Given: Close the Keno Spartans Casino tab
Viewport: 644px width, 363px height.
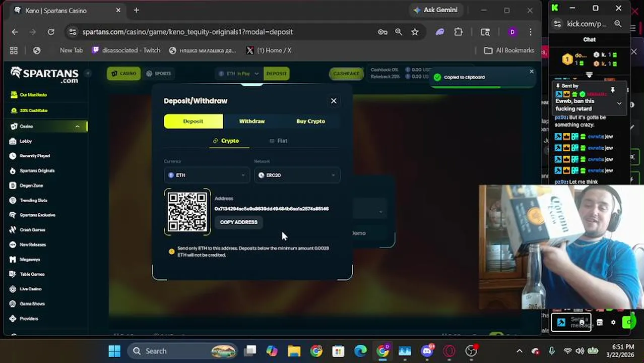Looking at the screenshot, I should pyautogui.click(x=118, y=10).
